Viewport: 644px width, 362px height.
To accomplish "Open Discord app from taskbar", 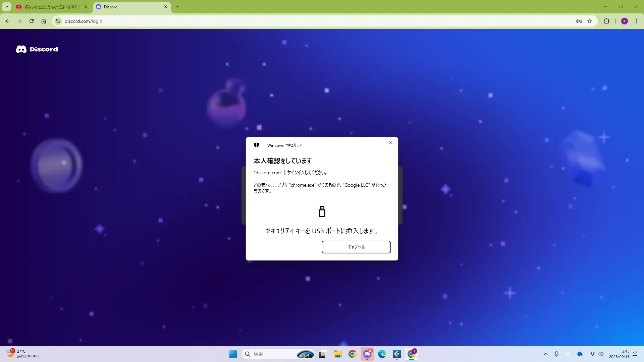I will click(x=367, y=354).
